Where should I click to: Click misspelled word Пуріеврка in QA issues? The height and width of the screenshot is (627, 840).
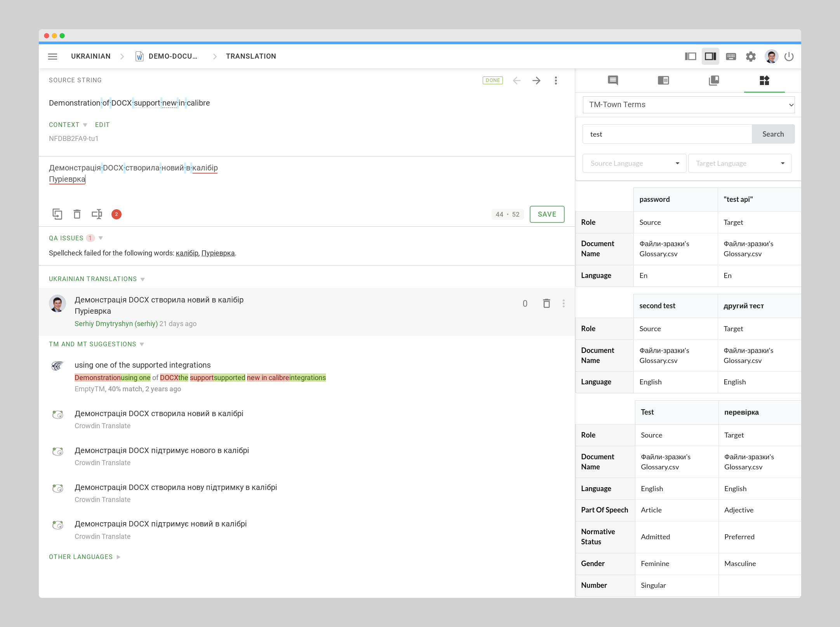pyautogui.click(x=218, y=253)
